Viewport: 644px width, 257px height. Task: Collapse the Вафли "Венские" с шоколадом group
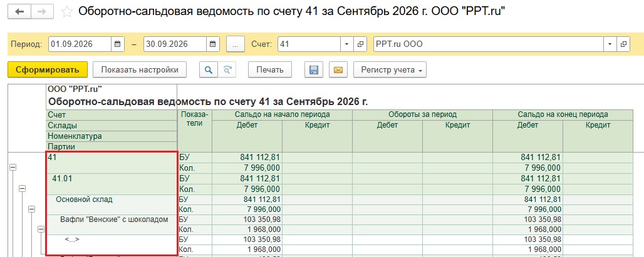[x=41, y=229]
